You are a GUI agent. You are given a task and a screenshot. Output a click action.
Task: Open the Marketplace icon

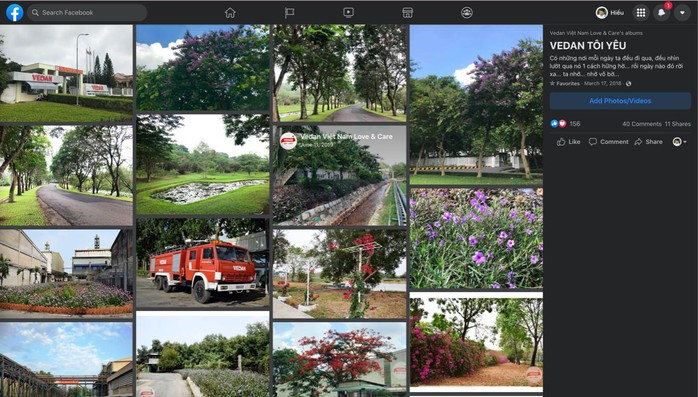click(407, 12)
